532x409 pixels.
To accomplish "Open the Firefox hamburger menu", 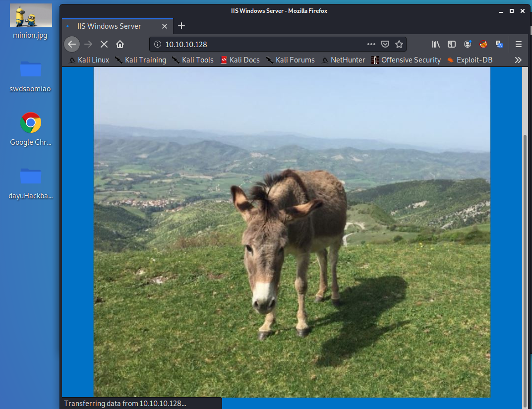I will [x=519, y=44].
